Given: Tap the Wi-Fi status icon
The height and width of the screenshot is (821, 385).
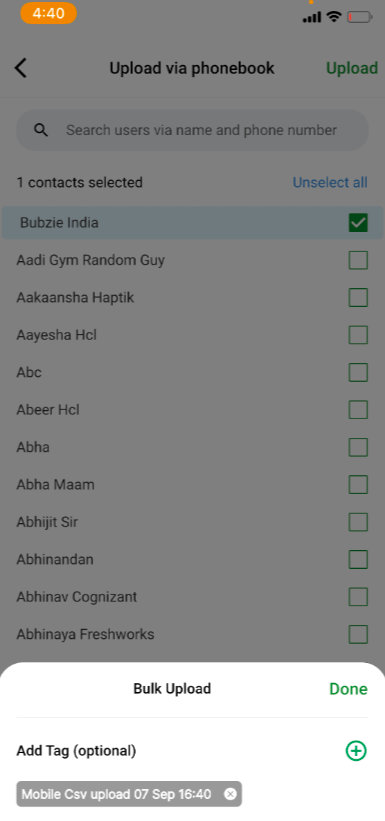Looking at the screenshot, I should (x=333, y=17).
